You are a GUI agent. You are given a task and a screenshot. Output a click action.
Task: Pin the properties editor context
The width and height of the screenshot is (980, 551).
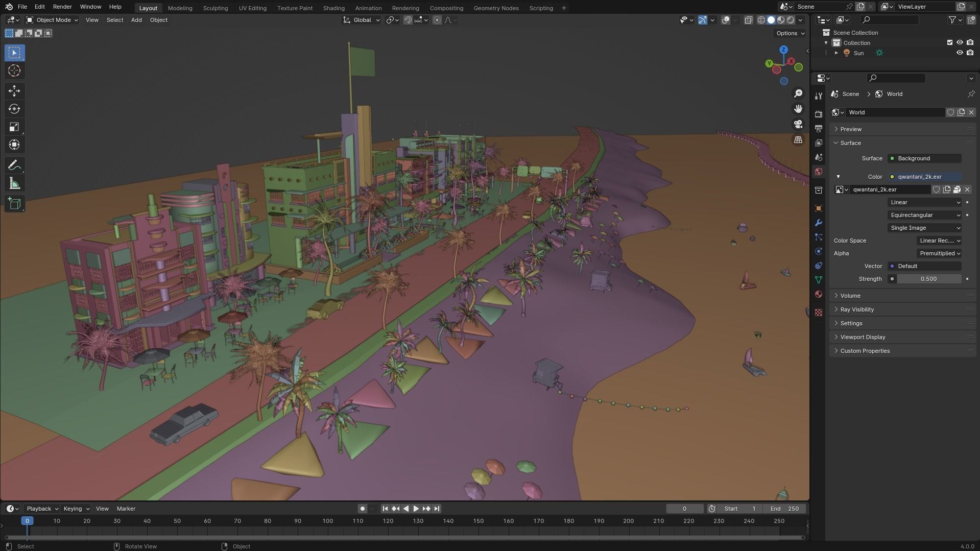point(971,94)
